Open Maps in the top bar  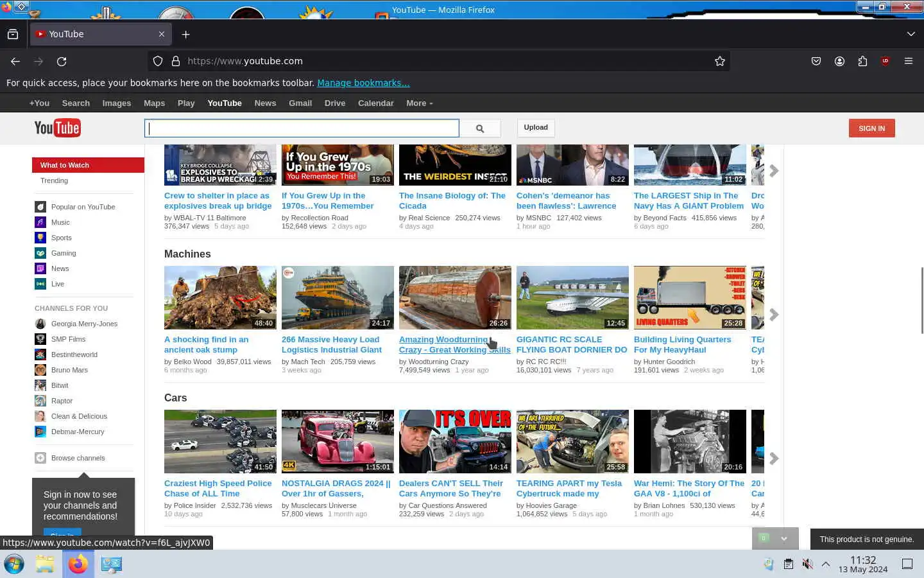154,103
